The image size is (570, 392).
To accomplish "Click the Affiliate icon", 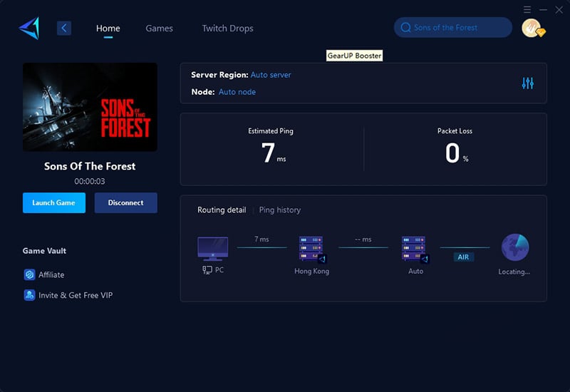I will tap(29, 274).
